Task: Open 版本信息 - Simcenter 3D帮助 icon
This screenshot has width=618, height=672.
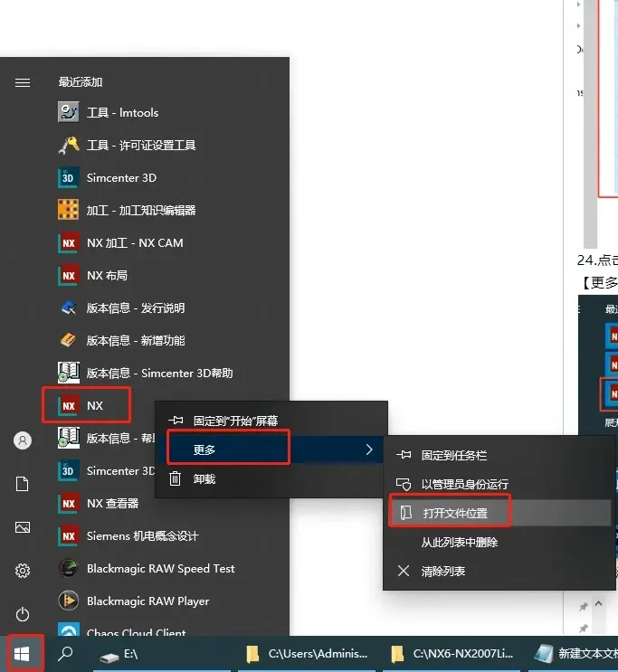Action: [68, 373]
